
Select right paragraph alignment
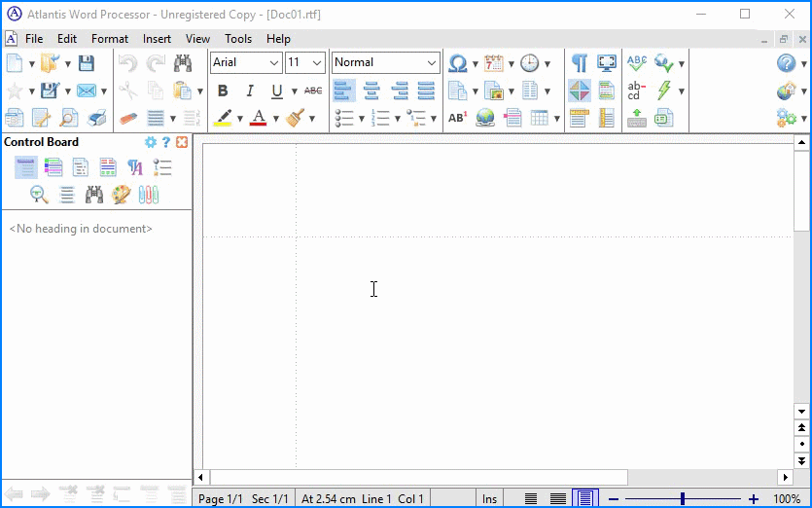pyautogui.click(x=400, y=91)
